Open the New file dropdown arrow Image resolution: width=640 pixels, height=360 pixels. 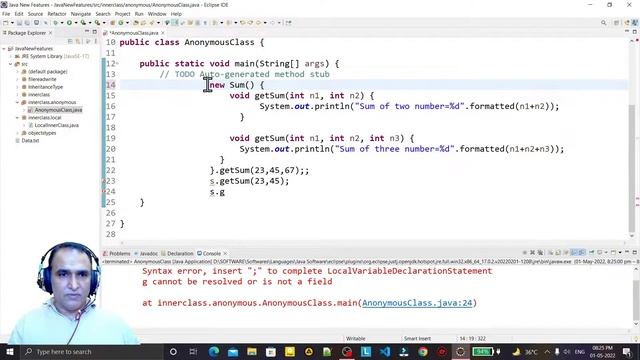(x=12, y=22)
